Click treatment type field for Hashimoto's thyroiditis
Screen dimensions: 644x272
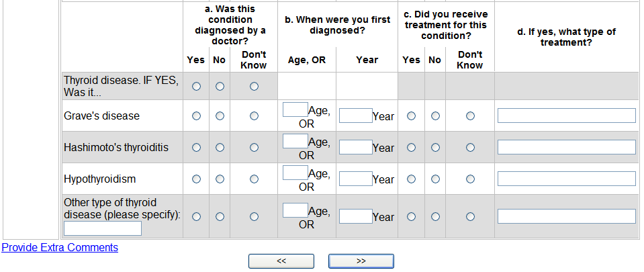(566, 148)
